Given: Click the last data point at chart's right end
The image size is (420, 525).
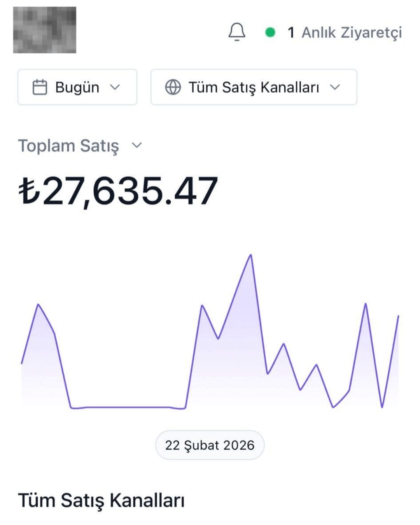Looking at the screenshot, I should [x=398, y=316].
